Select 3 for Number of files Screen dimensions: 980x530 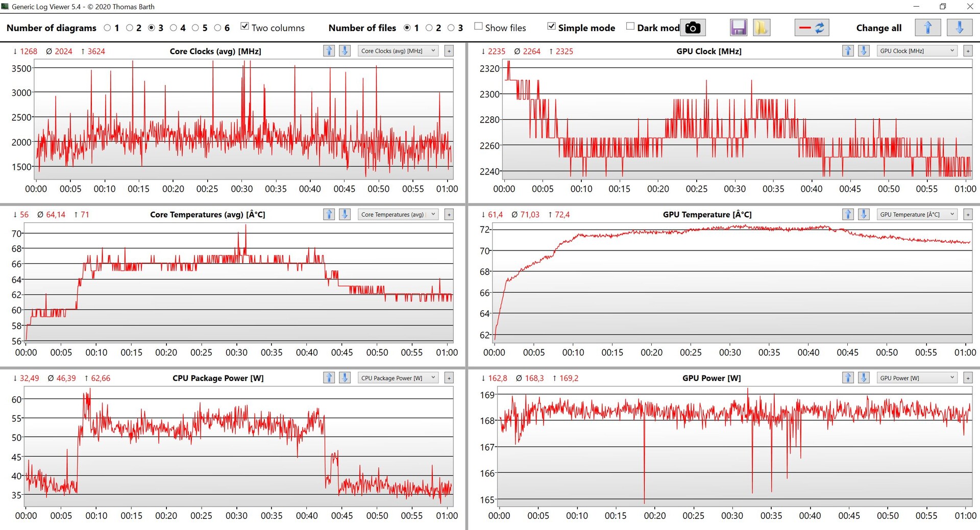451,28
